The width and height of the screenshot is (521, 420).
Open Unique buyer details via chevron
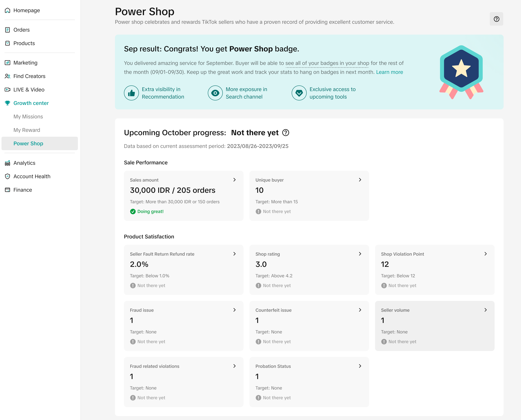360,180
